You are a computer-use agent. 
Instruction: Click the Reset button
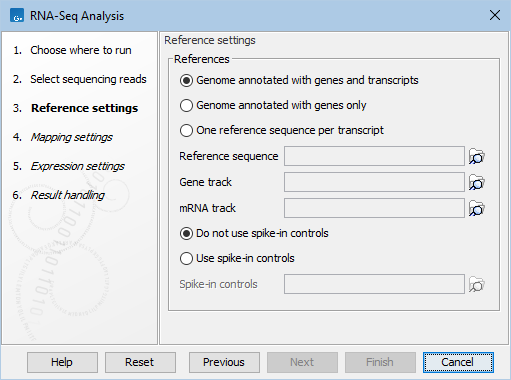tap(140, 362)
